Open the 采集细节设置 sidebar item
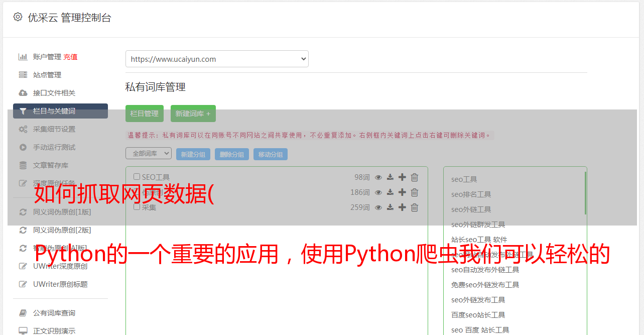644x335 pixels. (54, 129)
